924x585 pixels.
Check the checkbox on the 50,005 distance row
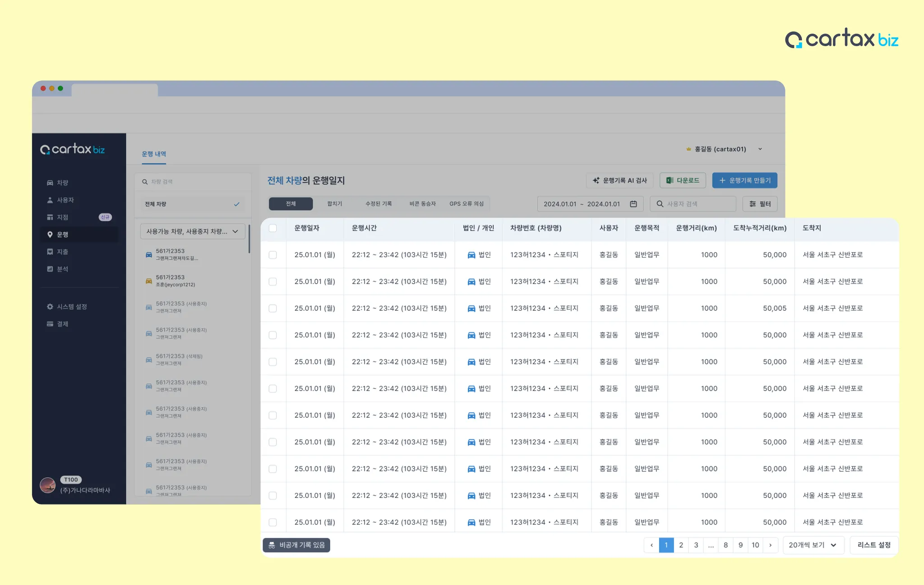click(273, 309)
